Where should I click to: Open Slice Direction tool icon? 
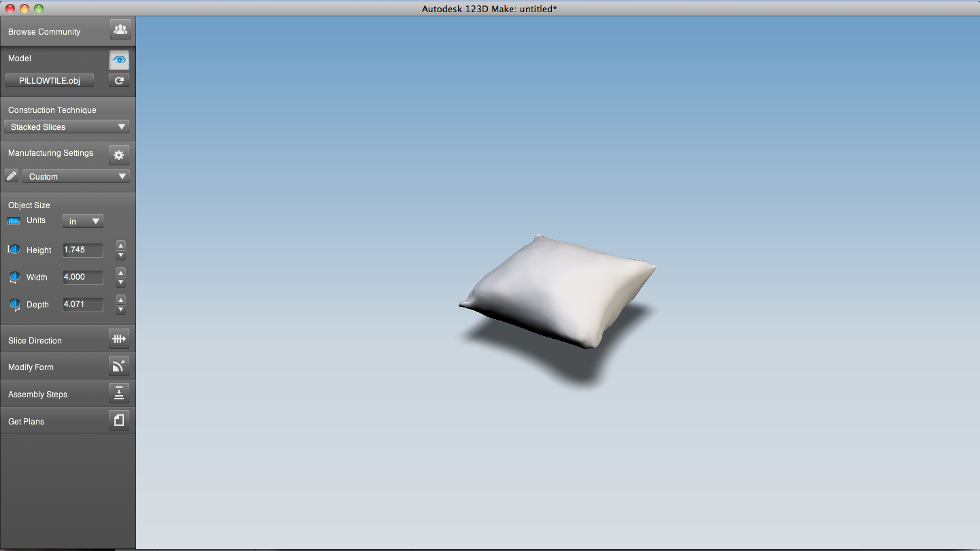point(119,339)
